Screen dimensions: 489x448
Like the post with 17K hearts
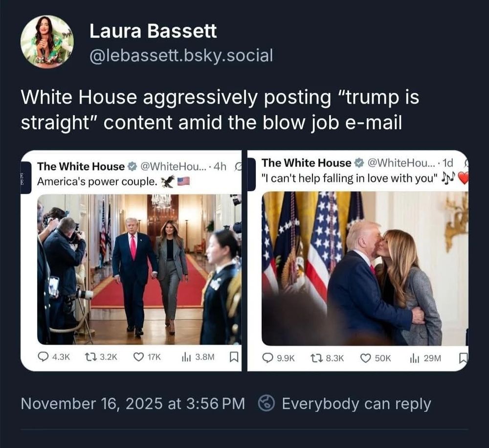[x=138, y=357]
